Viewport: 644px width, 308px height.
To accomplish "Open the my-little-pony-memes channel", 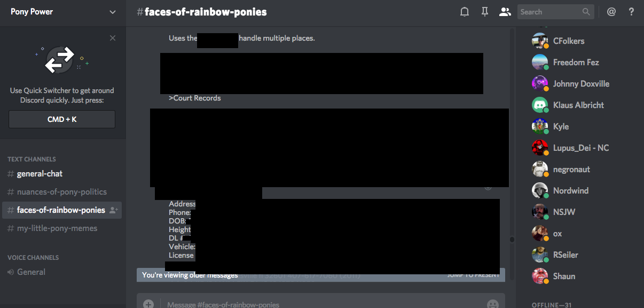I will 57,228.
